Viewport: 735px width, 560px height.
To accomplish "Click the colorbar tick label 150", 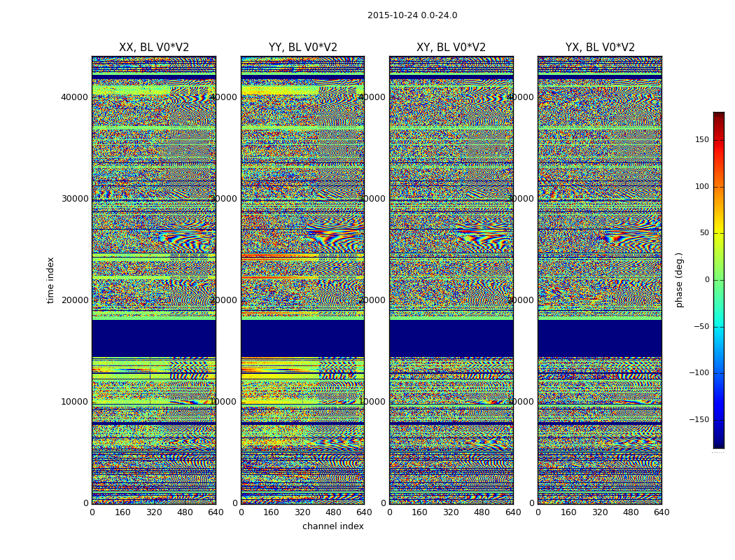I will [x=702, y=139].
